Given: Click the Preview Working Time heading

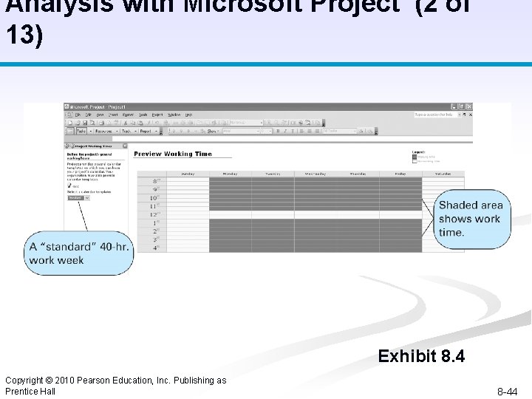Looking at the screenshot, I should (x=173, y=154).
